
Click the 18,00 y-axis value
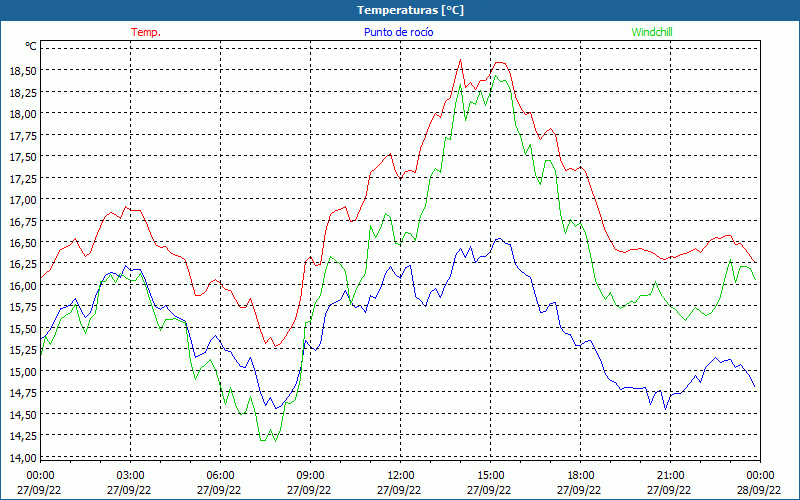[x=23, y=114]
